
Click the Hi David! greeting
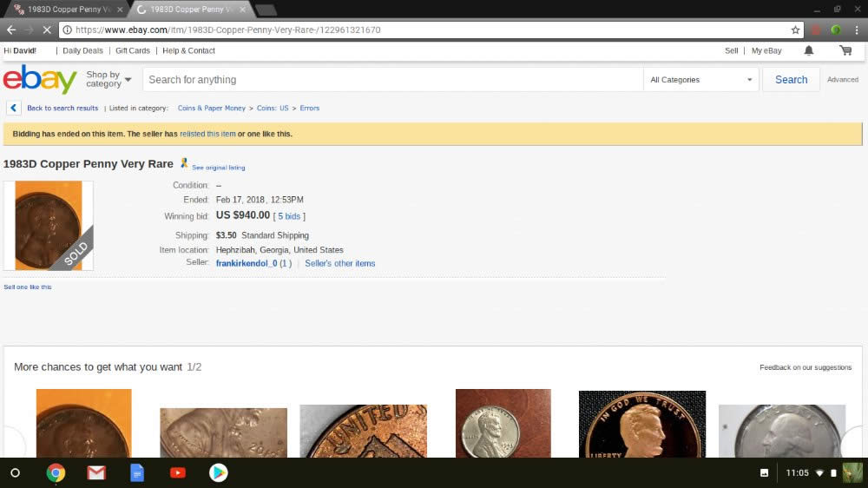click(20, 50)
